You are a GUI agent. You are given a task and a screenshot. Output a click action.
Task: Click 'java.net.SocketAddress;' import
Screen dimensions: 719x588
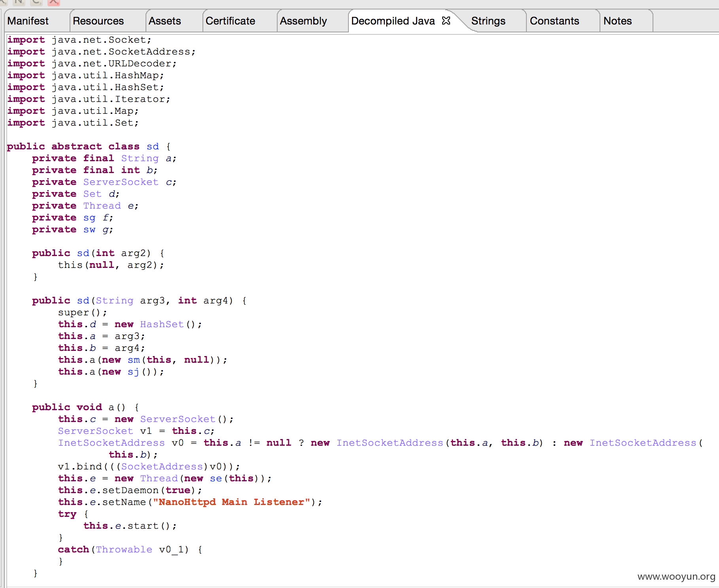tap(124, 52)
